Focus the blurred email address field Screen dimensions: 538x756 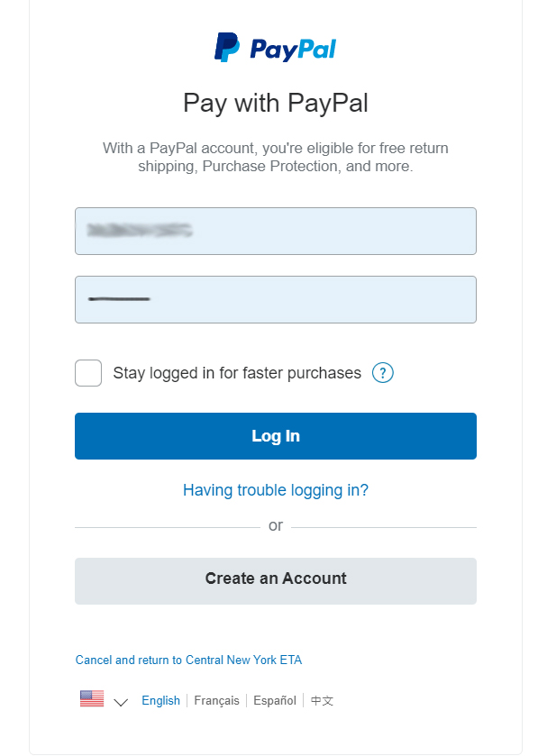(276, 231)
